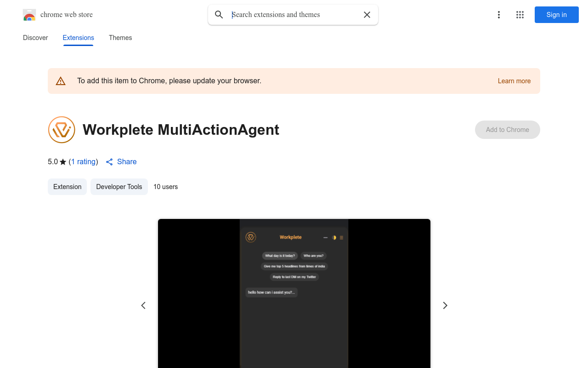This screenshot has height=368, width=588.
Task: Click the warning triangle icon in banner
Action: (x=61, y=81)
